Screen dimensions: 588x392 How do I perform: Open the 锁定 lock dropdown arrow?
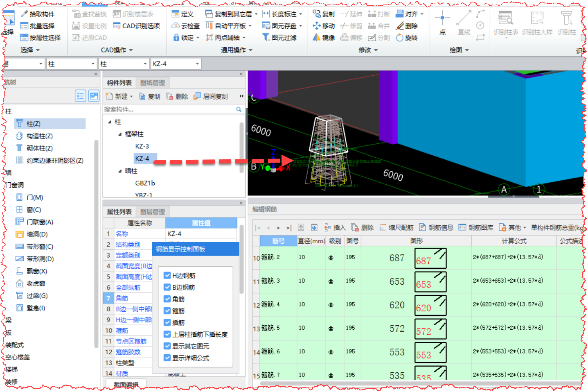point(198,38)
